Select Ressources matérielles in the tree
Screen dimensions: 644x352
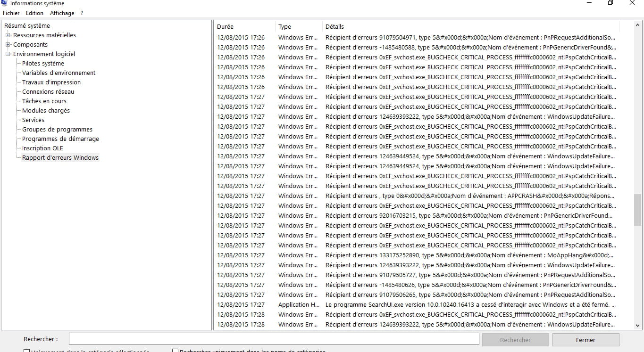[x=44, y=35]
